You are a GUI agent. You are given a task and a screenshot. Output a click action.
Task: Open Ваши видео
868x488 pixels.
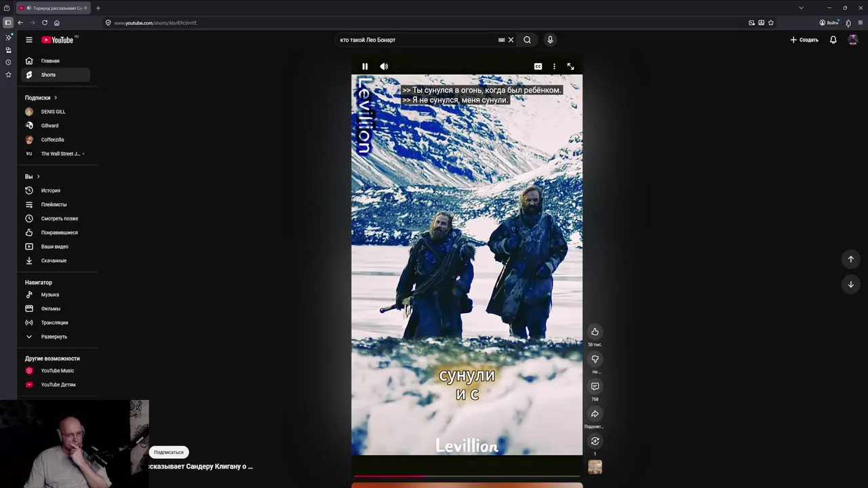55,247
